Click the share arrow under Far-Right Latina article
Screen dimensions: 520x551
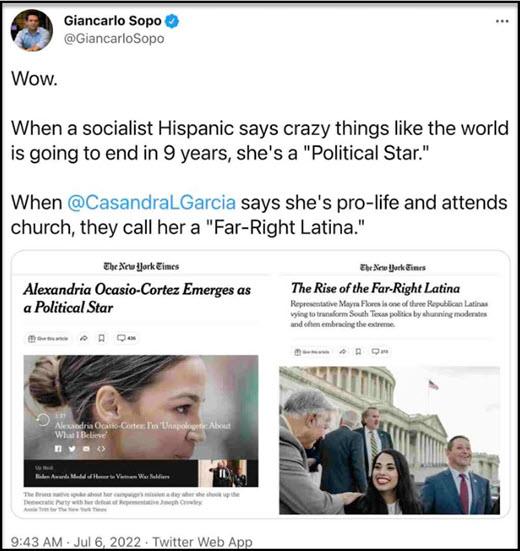(343, 351)
